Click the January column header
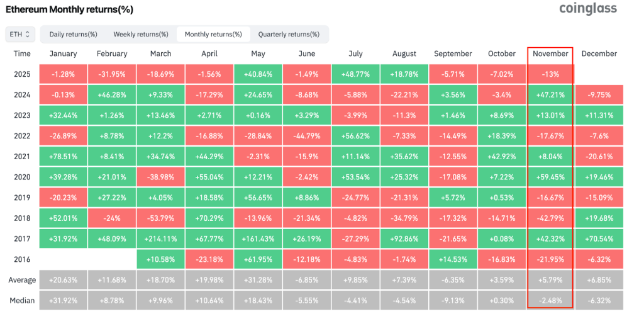 pyautogui.click(x=63, y=54)
